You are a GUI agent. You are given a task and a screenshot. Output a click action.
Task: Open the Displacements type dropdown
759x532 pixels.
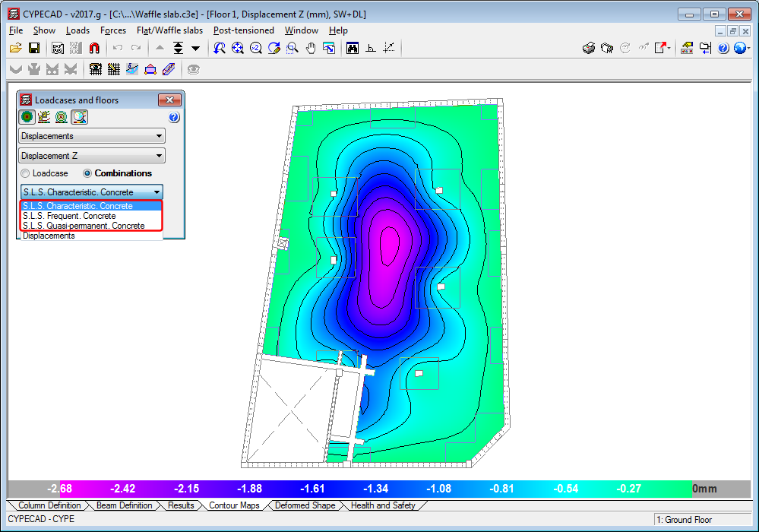[x=92, y=136]
